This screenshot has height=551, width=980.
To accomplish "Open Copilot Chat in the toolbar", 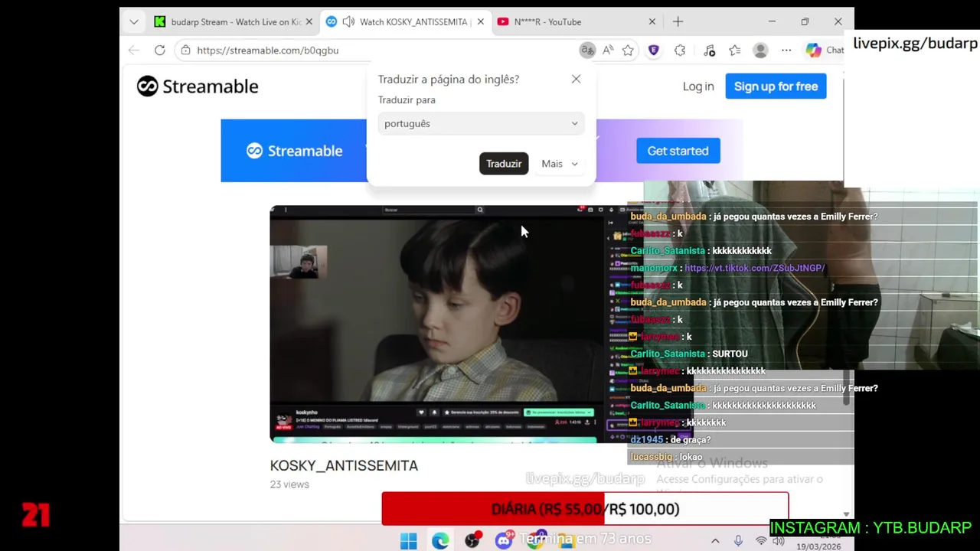I will pyautogui.click(x=824, y=51).
